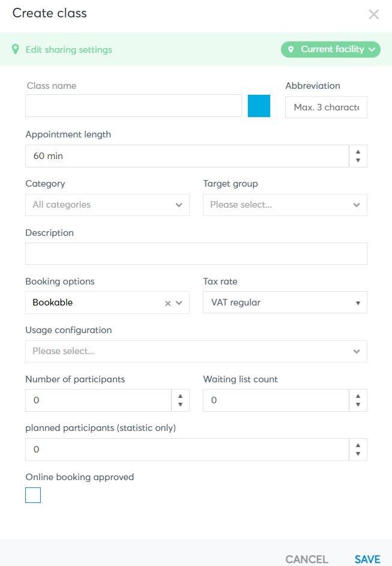Viewport: 392px width, 566px height.
Task: Decrement Waiting list count value
Action: [358, 405]
